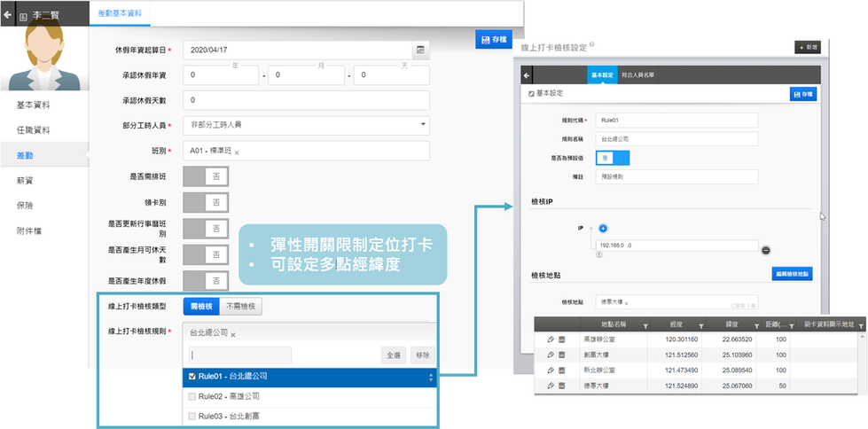Click info icon below the IP field
This screenshot has width=868, height=429.
599,255
